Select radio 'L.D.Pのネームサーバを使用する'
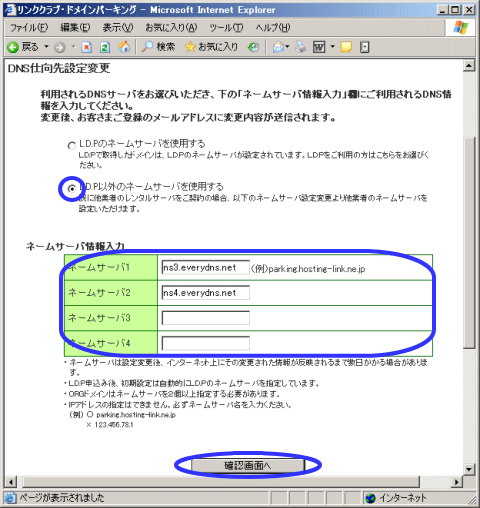This screenshot has height=508, width=480. tap(72, 146)
